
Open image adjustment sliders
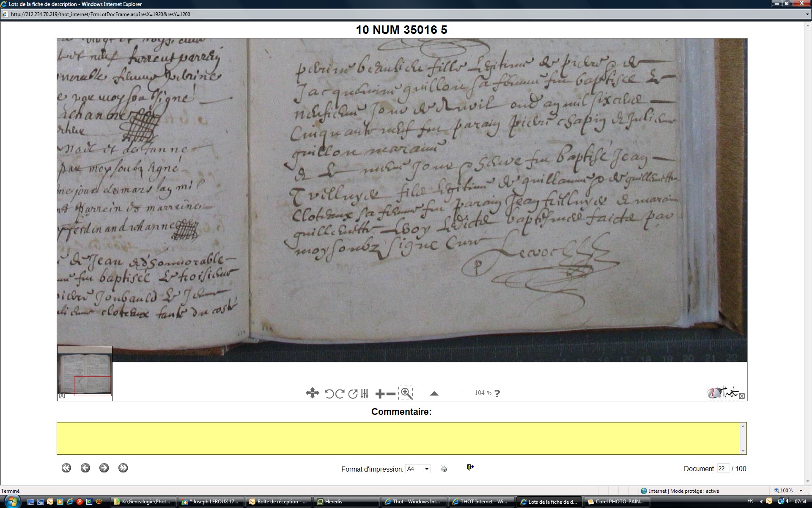click(365, 394)
